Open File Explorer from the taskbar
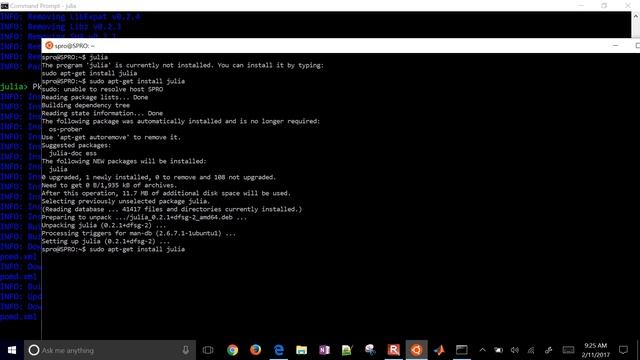 [x=302, y=350]
